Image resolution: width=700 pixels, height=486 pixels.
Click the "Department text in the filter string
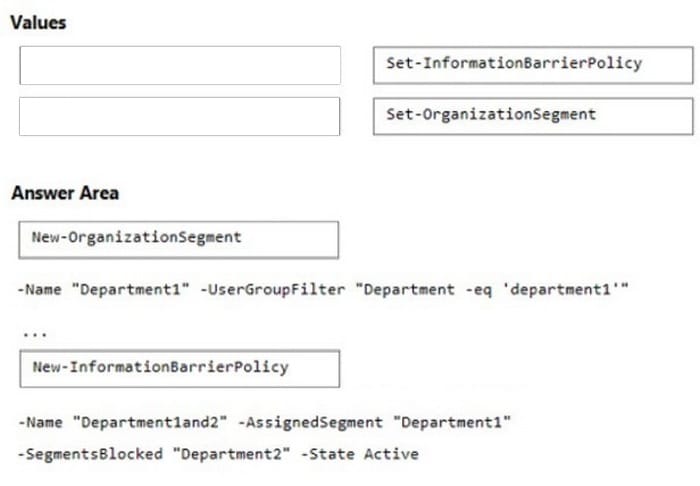click(405, 290)
